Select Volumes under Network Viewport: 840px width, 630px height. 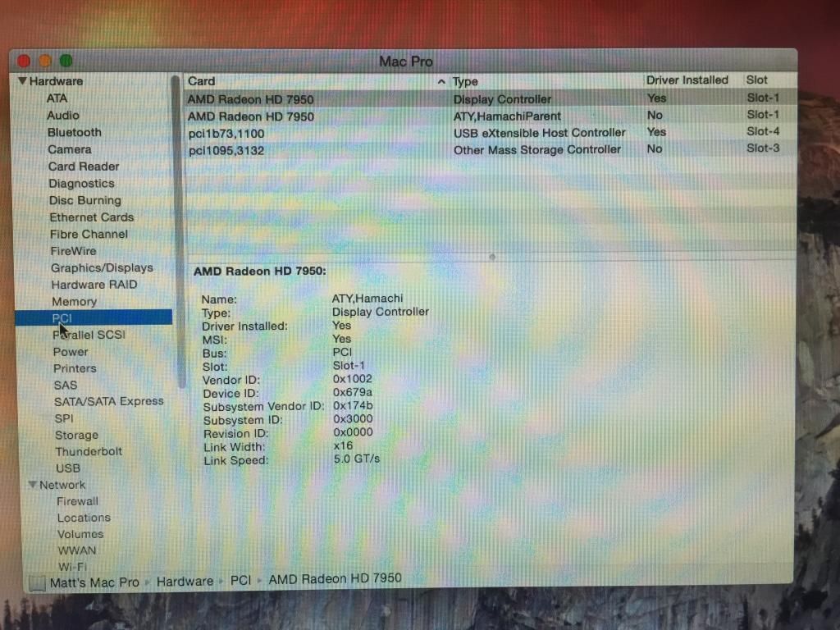pyautogui.click(x=80, y=534)
